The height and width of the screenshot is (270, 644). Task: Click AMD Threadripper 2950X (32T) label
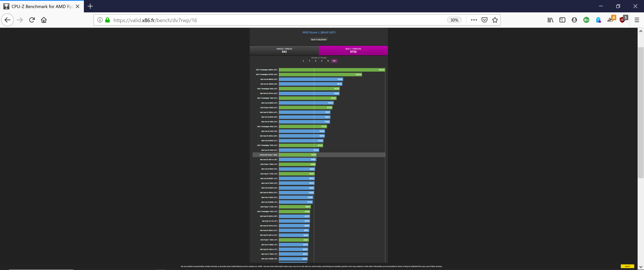(x=267, y=89)
